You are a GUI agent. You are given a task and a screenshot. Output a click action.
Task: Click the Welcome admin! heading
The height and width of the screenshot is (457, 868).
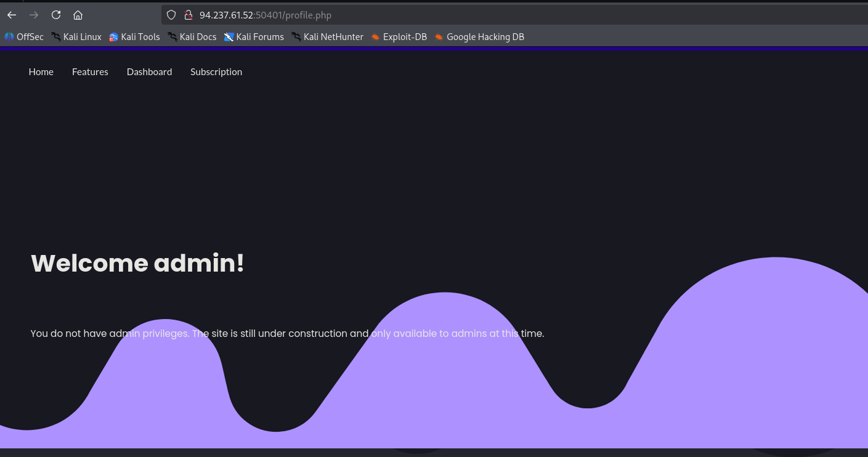point(137,263)
